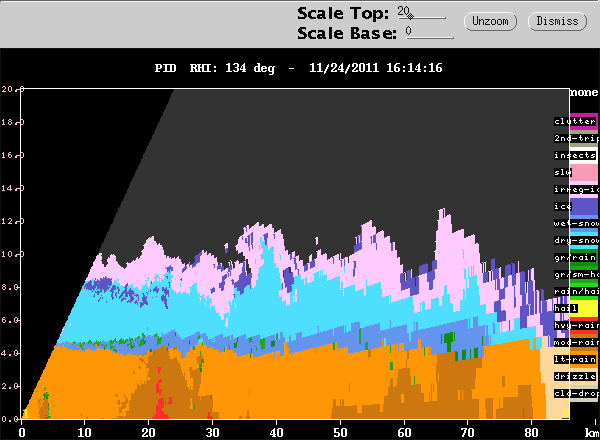600x440 pixels.
Task: Click the 'gr/rain' legend label
Action: [x=575, y=257]
